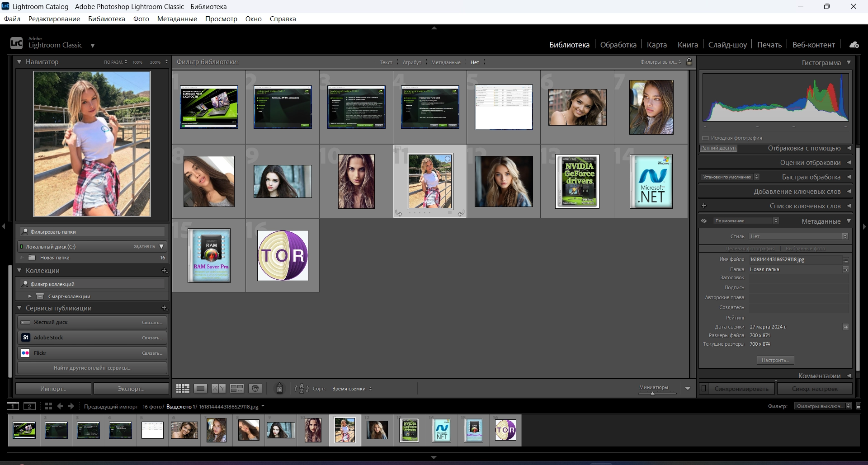Switch to Grid view icon in toolbar

(183, 389)
